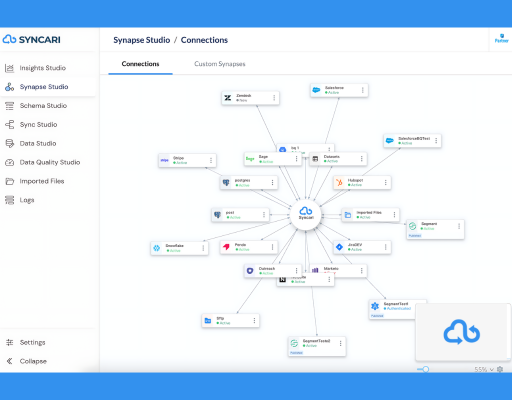This screenshot has width=512, height=400.
Task: Click the Salesforce connector icon
Action: tap(316, 90)
